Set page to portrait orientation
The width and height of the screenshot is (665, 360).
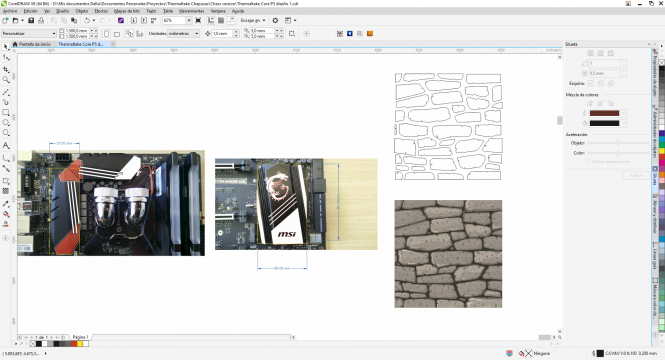106,33
